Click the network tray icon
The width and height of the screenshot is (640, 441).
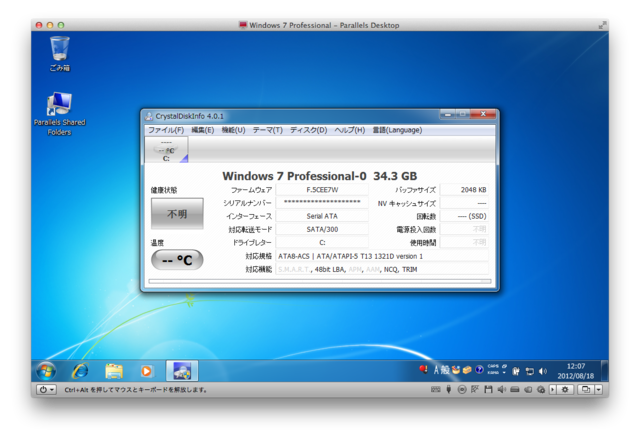point(530,371)
